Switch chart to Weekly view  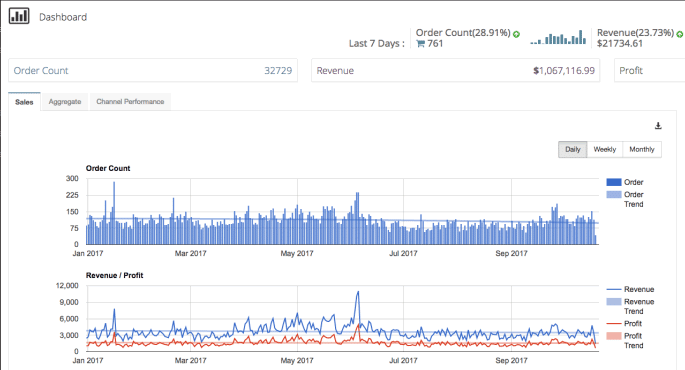click(605, 149)
